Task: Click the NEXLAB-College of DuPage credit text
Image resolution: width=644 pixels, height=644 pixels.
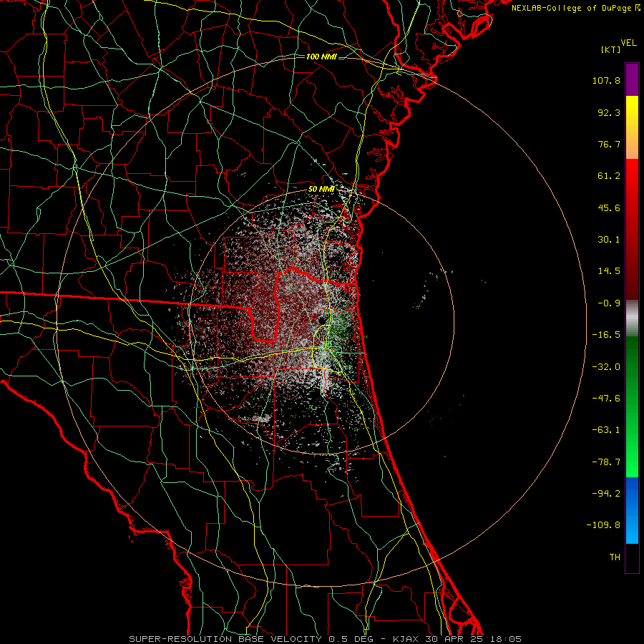Action: [576, 8]
